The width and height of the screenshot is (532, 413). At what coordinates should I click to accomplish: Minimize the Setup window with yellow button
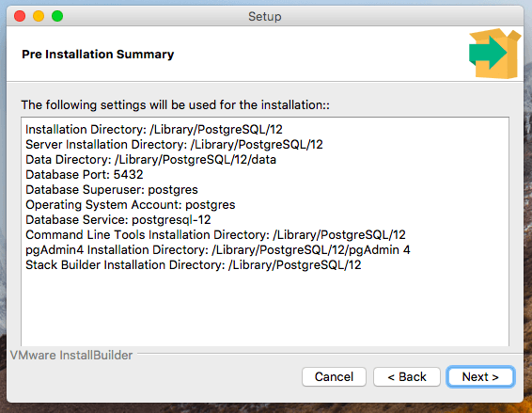[x=39, y=16]
